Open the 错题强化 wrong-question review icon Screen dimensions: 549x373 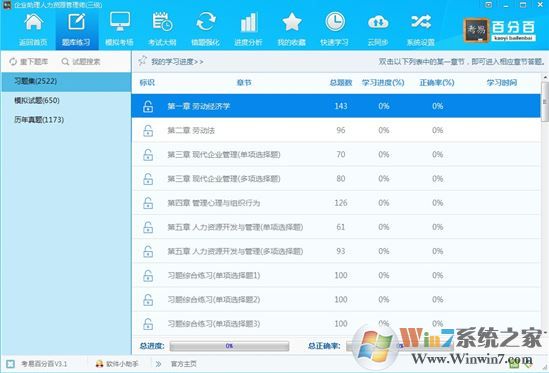[206, 30]
